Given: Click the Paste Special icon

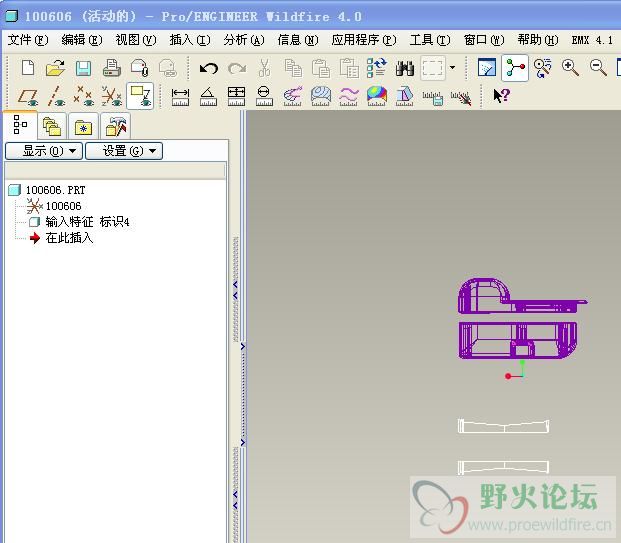Looking at the screenshot, I should 349,68.
